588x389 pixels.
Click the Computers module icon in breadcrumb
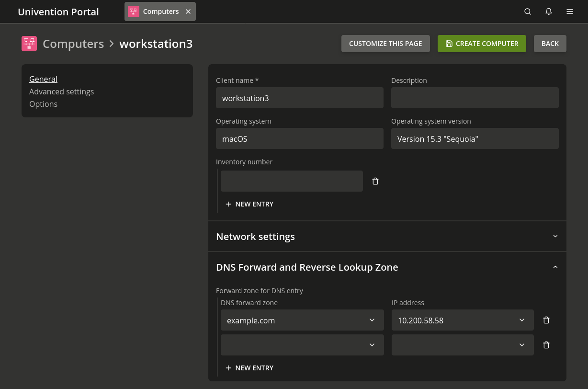click(29, 44)
